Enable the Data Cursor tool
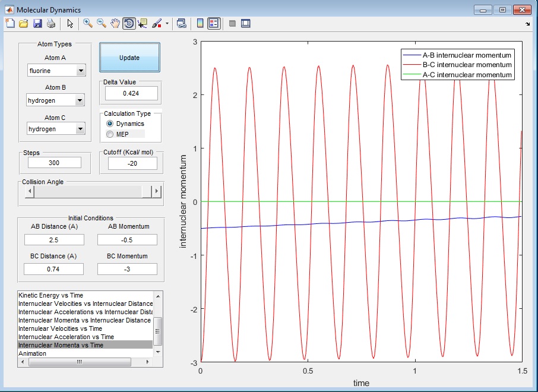 click(143, 24)
